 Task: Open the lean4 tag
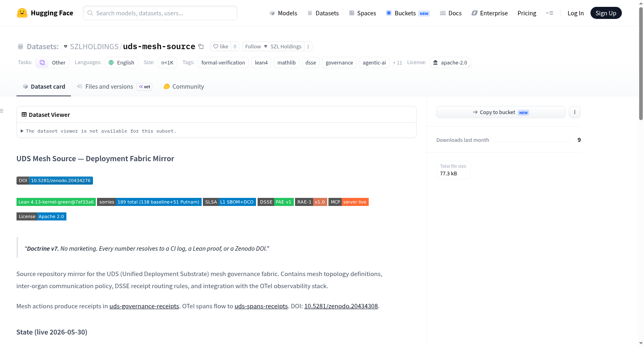(x=261, y=62)
